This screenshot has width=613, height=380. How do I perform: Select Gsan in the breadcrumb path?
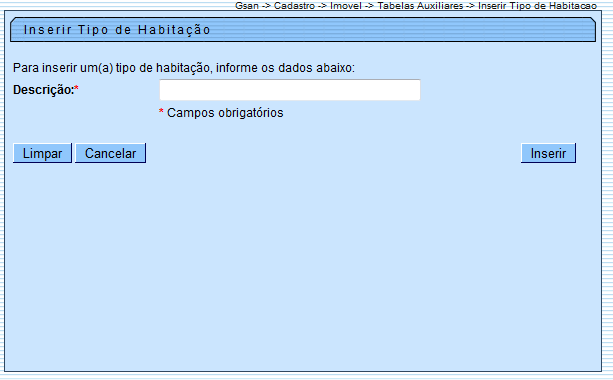[247, 6]
